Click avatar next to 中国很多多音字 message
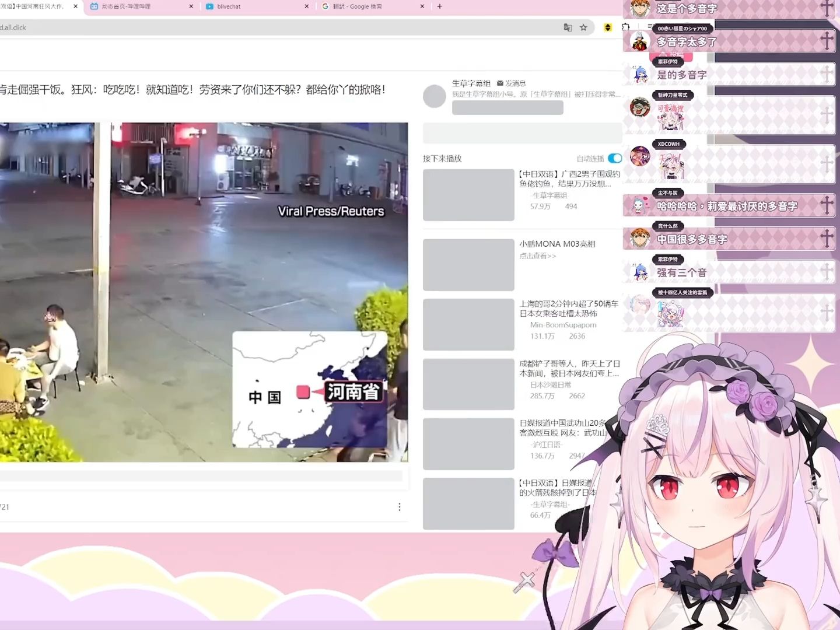 click(640, 239)
